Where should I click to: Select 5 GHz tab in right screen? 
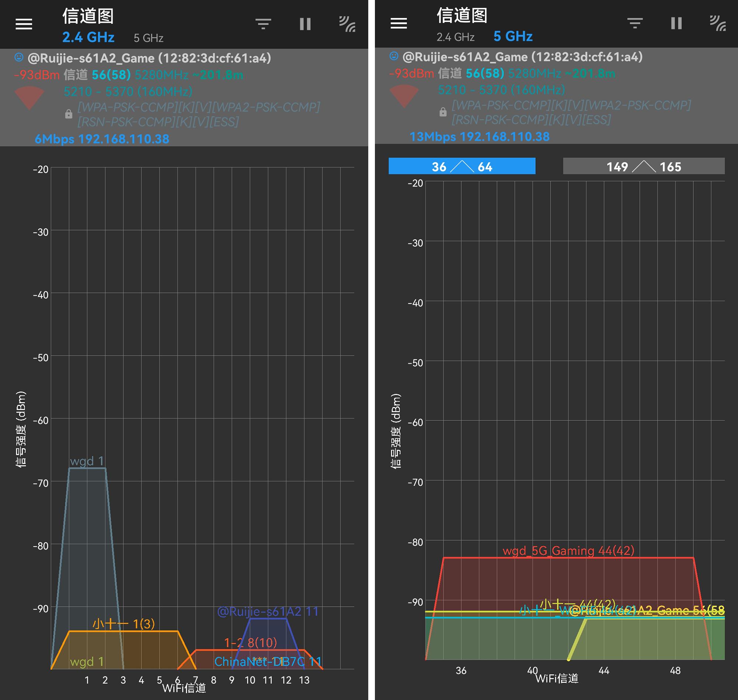click(x=513, y=37)
